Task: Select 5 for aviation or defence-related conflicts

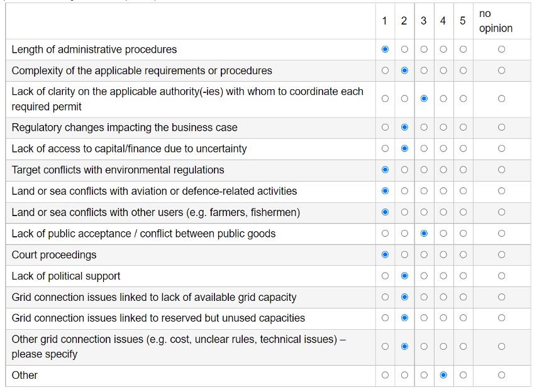Action: pos(463,191)
